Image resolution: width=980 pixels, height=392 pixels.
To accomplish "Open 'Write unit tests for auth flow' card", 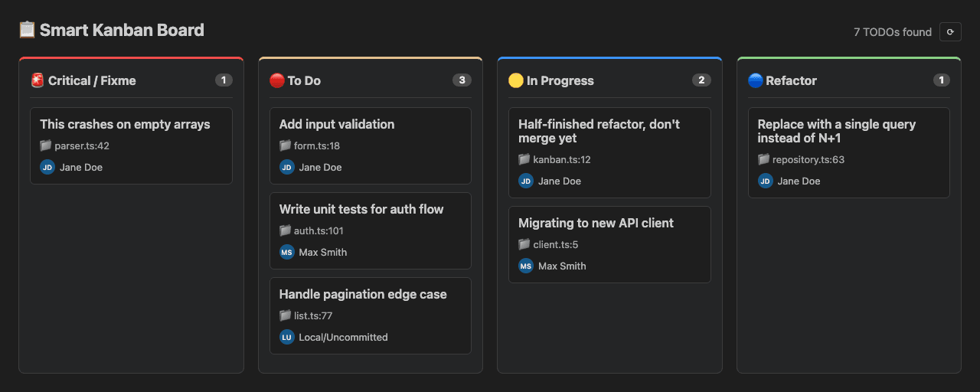I will (371, 230).
